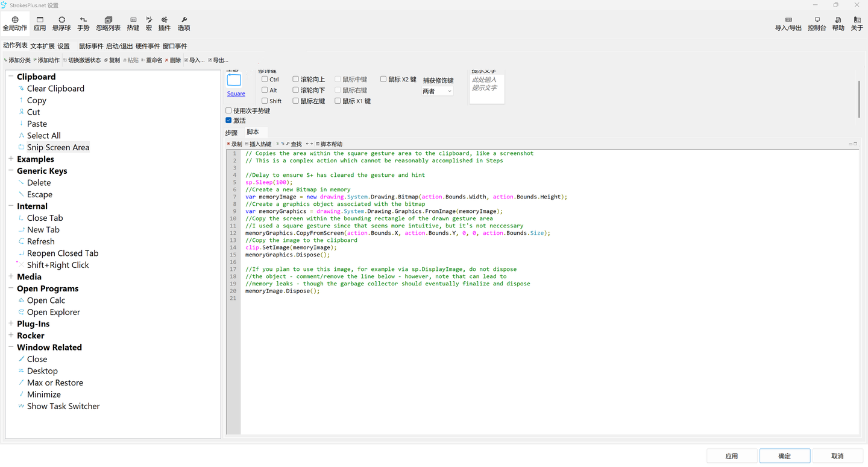Switch to the 硬件事件 hardware events tab

point(148,46)
